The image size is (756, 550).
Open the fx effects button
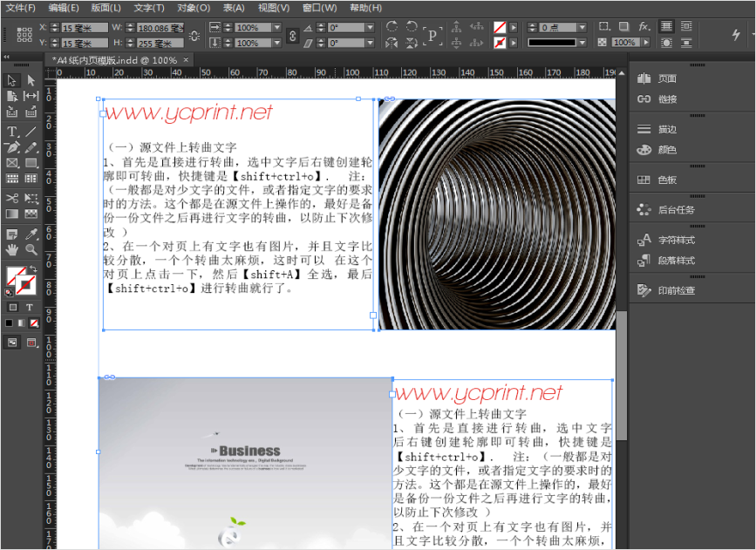tap(644, 27)
